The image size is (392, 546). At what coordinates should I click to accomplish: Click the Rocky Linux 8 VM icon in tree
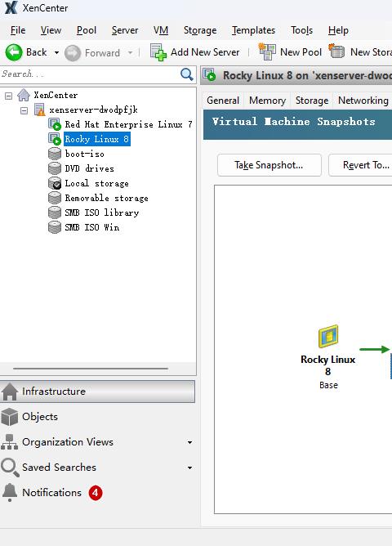pos(55,139)
